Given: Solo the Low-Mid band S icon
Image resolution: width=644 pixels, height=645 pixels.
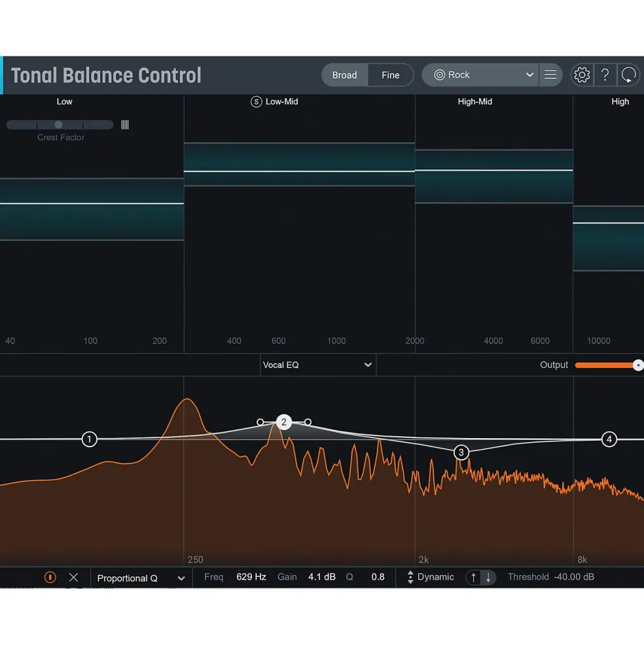Looking at the screenshot, I should (256, 101).
